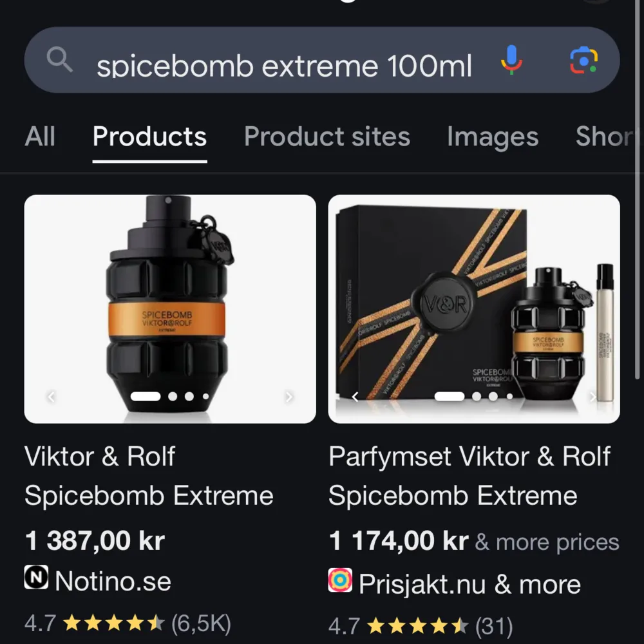Advance the Spicebomb bottle carousel with right arrow

tap(289, 397)
